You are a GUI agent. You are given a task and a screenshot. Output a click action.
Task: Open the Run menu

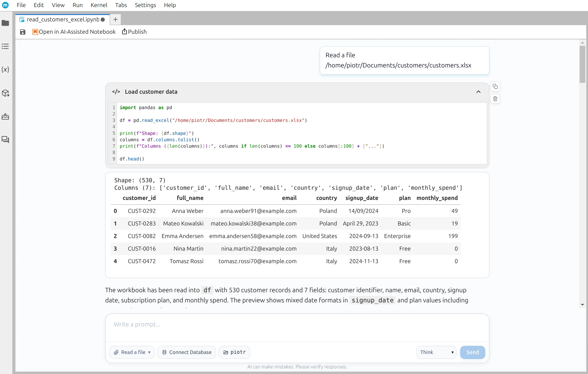click(77, 5)
